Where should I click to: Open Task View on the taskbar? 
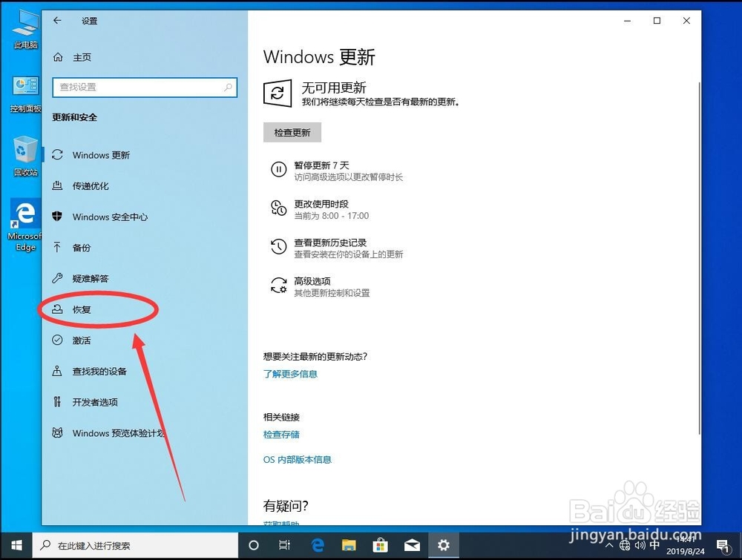point(284,545)
